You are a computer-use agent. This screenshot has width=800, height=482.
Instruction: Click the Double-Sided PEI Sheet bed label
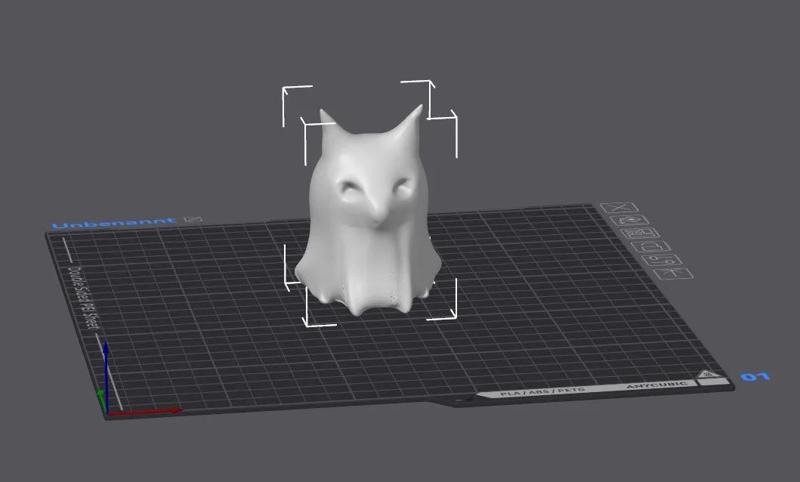(x=83, y=297)
